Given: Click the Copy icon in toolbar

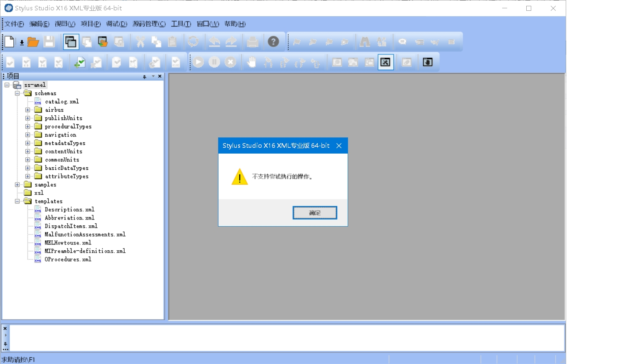Looking at the screenshot, I should coord(157,42).
